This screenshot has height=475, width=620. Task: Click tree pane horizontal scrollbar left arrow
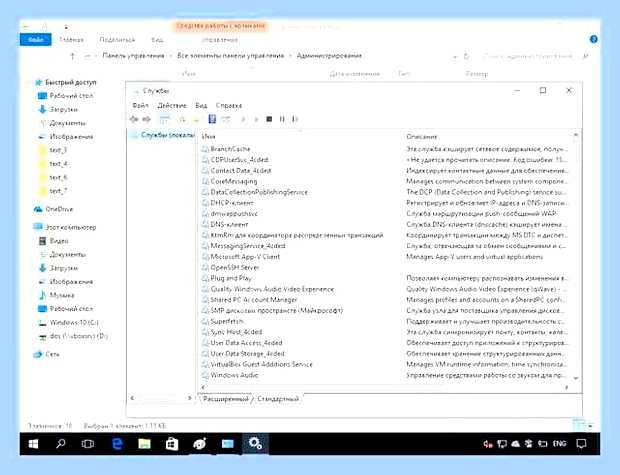132,398
